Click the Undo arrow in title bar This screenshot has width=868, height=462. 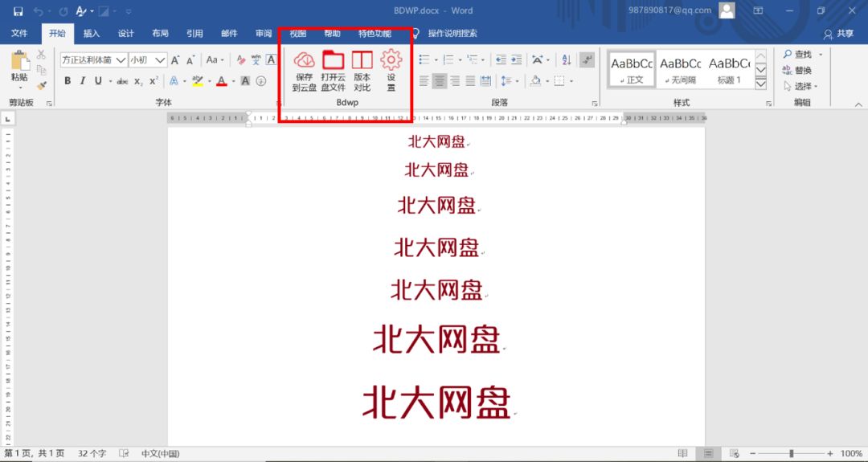[38, 11]
